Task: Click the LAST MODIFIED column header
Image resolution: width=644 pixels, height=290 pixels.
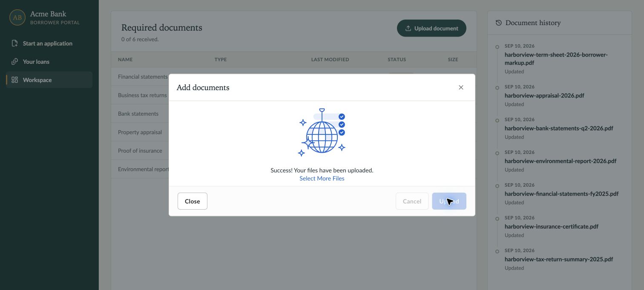Action: pos(330,60)
